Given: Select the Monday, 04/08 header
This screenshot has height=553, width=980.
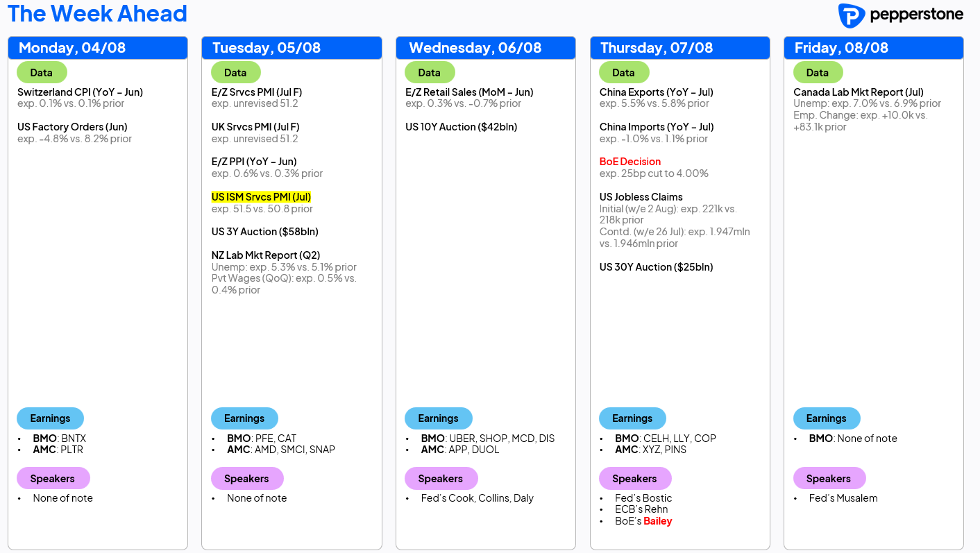Looking at the screenshot, I should coord(98,48).
